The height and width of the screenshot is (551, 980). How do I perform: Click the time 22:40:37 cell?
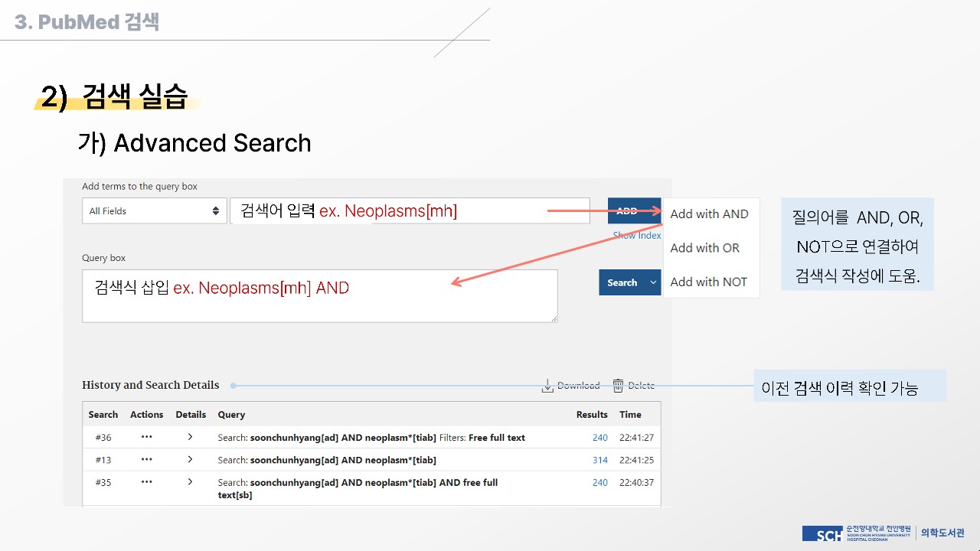point(636,483)
